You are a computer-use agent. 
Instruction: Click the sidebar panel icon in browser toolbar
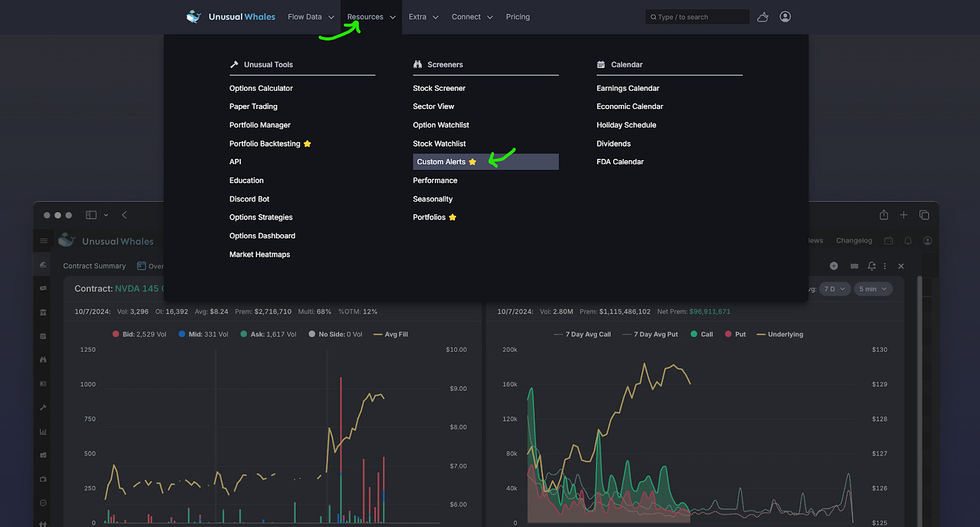pos(92,215)
